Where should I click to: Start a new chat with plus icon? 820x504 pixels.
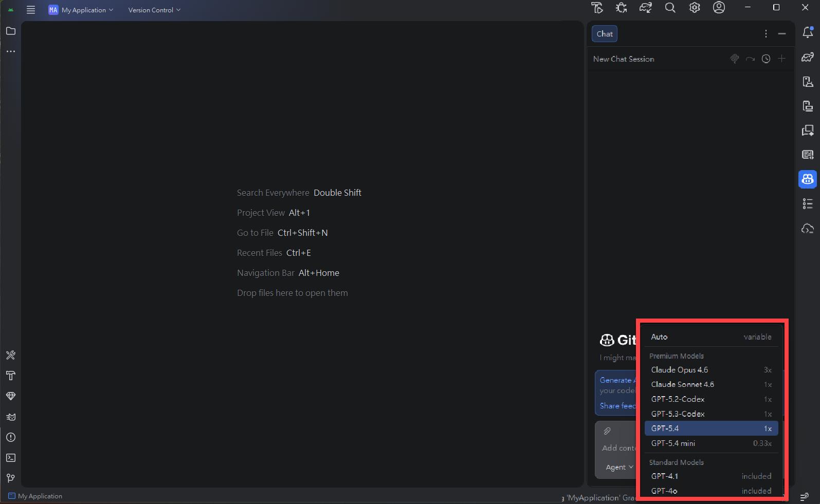tap(781, 59)
